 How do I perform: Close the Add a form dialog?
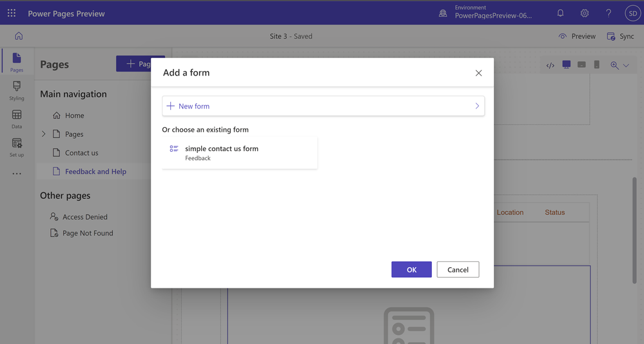point(478,73)
